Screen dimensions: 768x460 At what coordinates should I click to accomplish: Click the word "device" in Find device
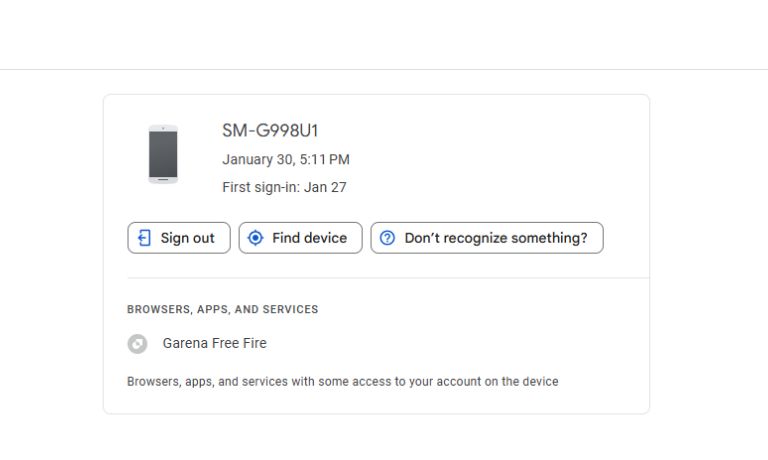tap(324, 238)
